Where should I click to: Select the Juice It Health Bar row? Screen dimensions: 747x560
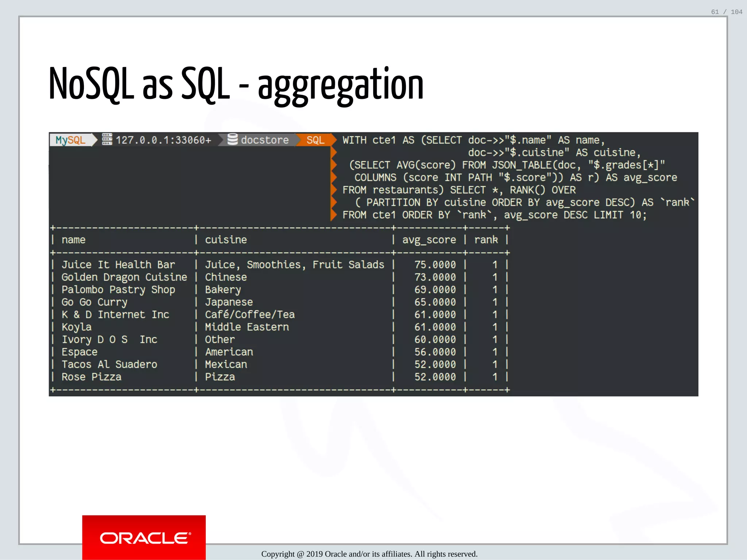118,265
